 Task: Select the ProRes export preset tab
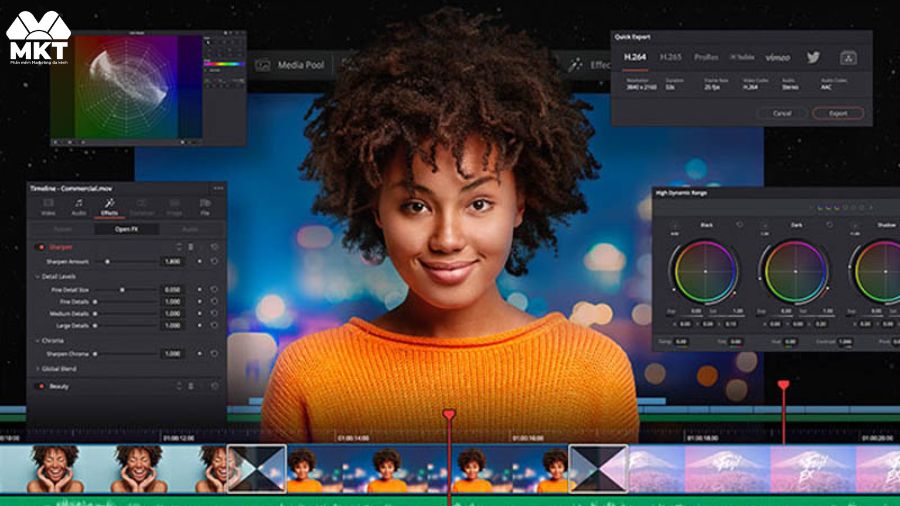(706, 57)
